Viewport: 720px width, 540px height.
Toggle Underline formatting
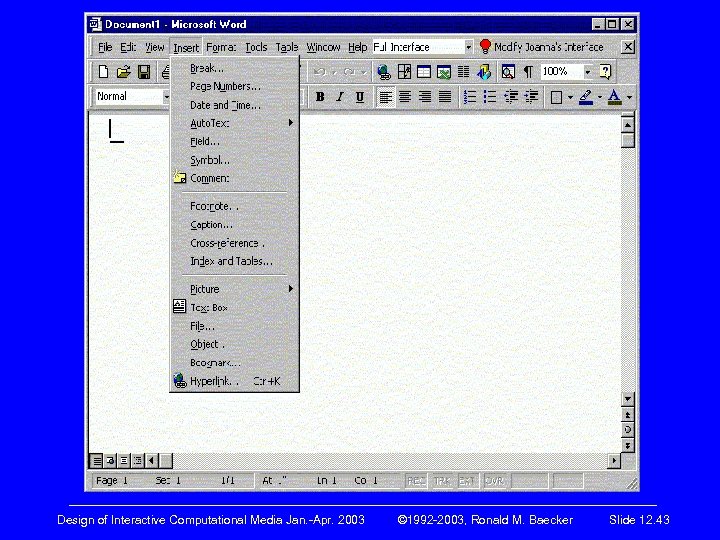360,97
